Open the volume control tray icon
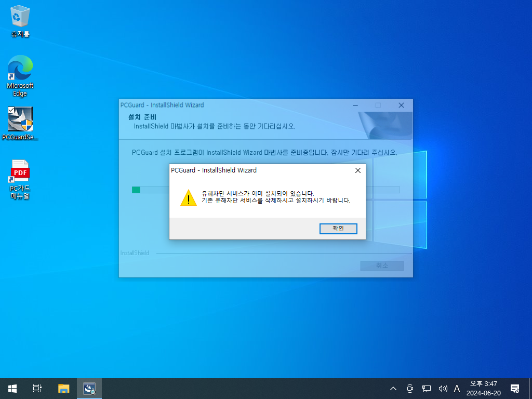532x399 pixels. pos(443,389)
